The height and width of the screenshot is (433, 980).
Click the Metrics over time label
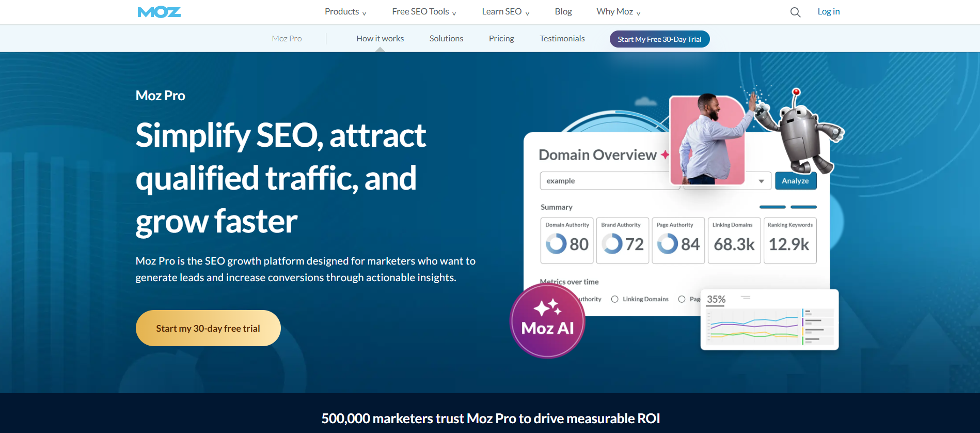tap(569, 282)
